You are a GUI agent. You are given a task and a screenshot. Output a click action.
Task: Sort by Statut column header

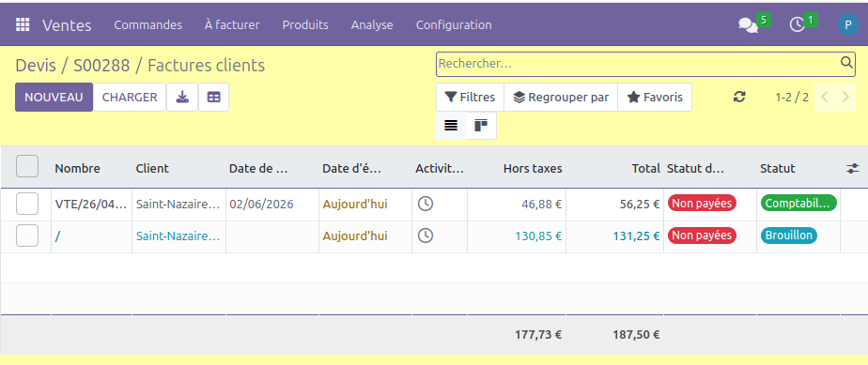point(777,169)
